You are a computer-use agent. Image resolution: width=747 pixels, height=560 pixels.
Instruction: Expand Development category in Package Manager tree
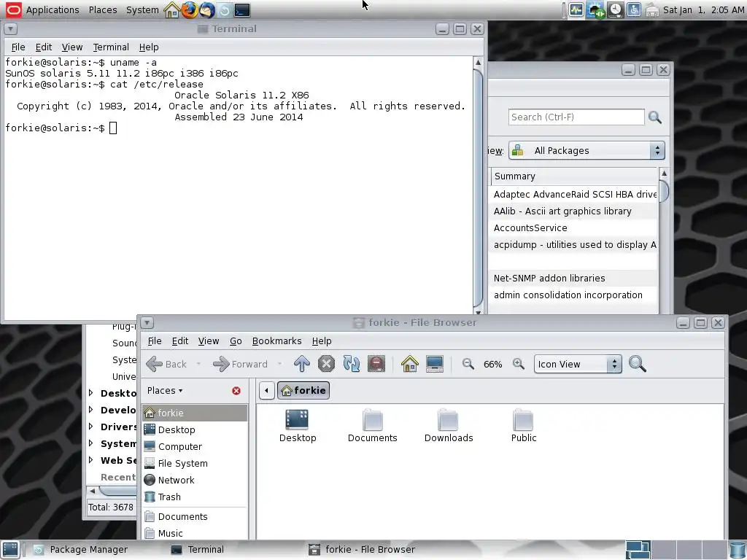click(x=91, y=410)
